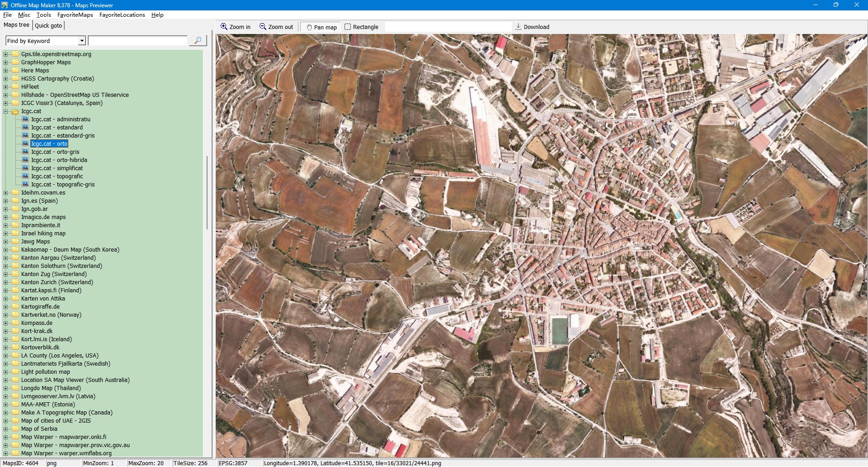Image resolution: width=868 pixels, height=467 pixels.
Task: Select Icgc.cat - estandard-gris map layer
Action: (x=62, y=136)
